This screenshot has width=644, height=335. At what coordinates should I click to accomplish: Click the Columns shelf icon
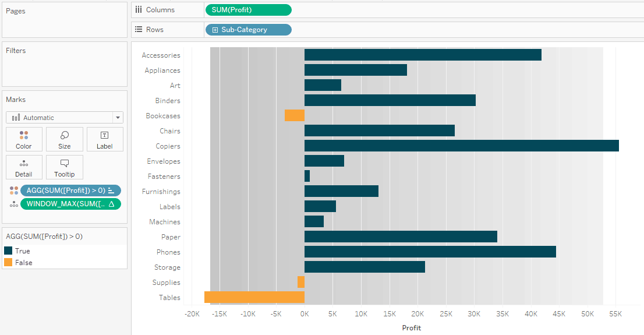pos(139,9)
